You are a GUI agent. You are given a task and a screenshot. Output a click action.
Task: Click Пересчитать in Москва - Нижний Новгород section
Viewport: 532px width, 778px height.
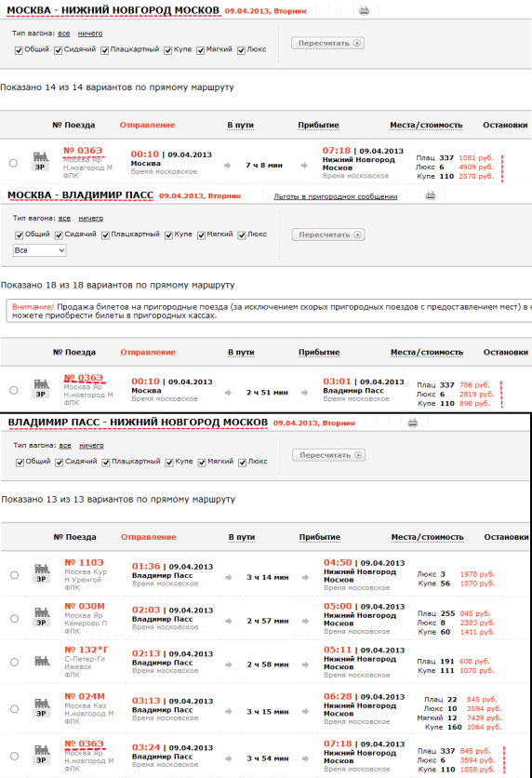tap(328, 43)
